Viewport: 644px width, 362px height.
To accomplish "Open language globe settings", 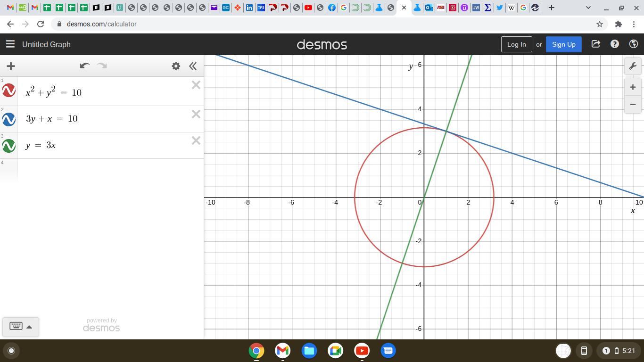I will tap(633, 44).
